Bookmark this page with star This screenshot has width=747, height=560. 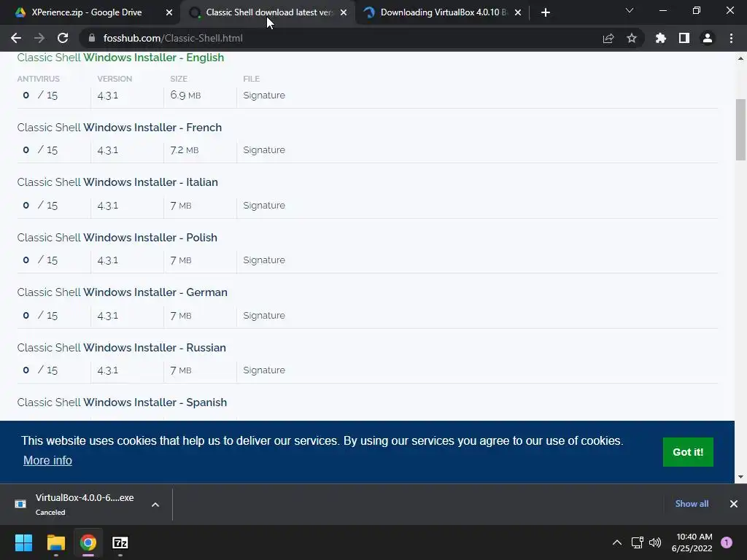tap(632, 38)
